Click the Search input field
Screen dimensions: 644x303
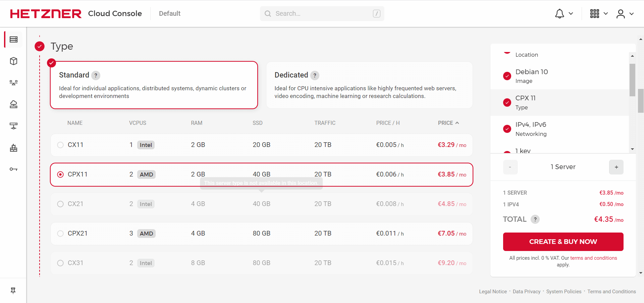(x=322, y=14)
